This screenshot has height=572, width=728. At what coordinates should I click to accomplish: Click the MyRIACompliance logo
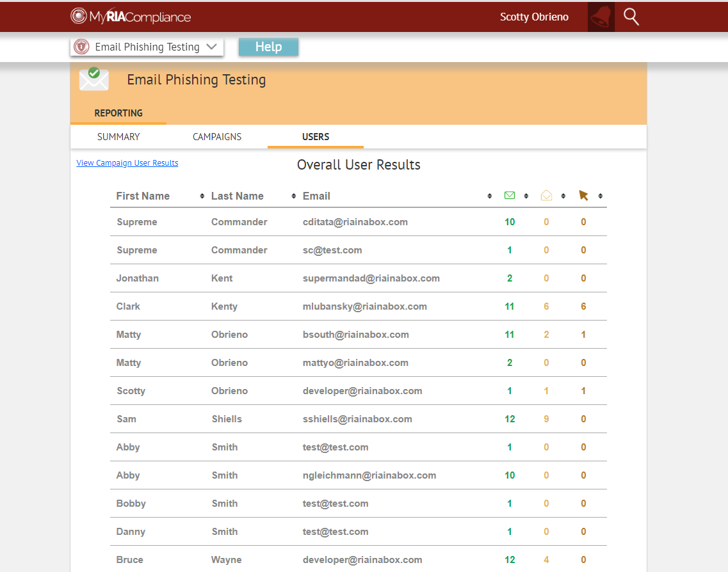131,17
